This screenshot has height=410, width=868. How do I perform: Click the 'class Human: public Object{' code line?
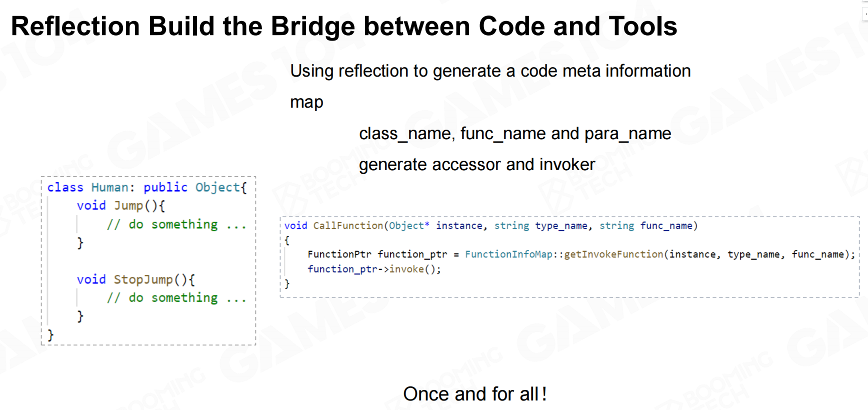coord(147,188)
